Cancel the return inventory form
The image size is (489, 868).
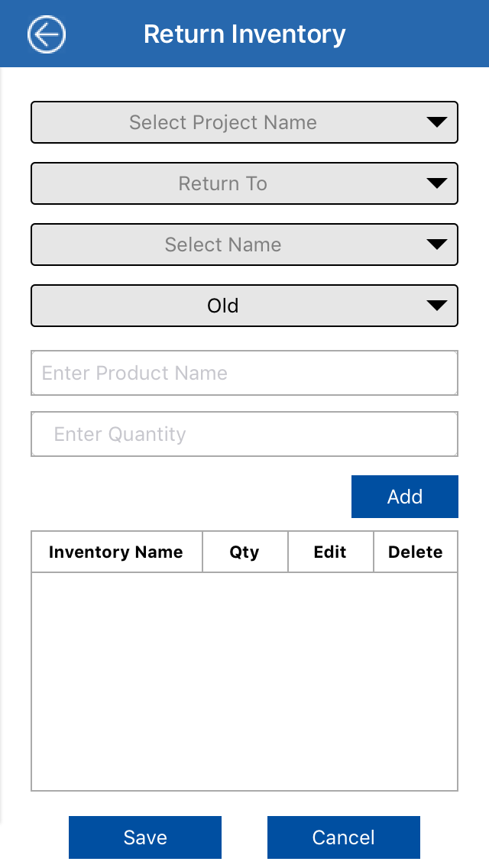tap(344, 837)
